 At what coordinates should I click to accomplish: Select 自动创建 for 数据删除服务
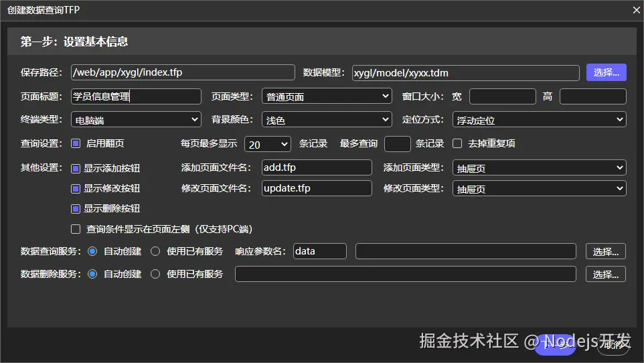92,274
